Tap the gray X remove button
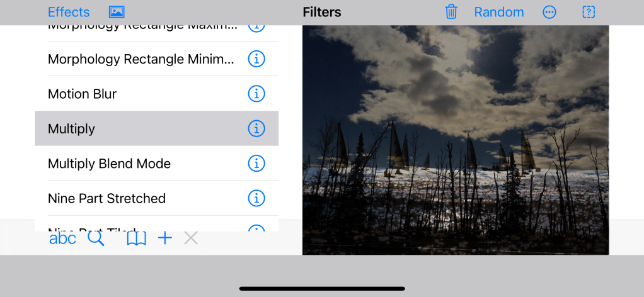The width and height of the screenshot is (644, 297). click(x=191, y=238)
